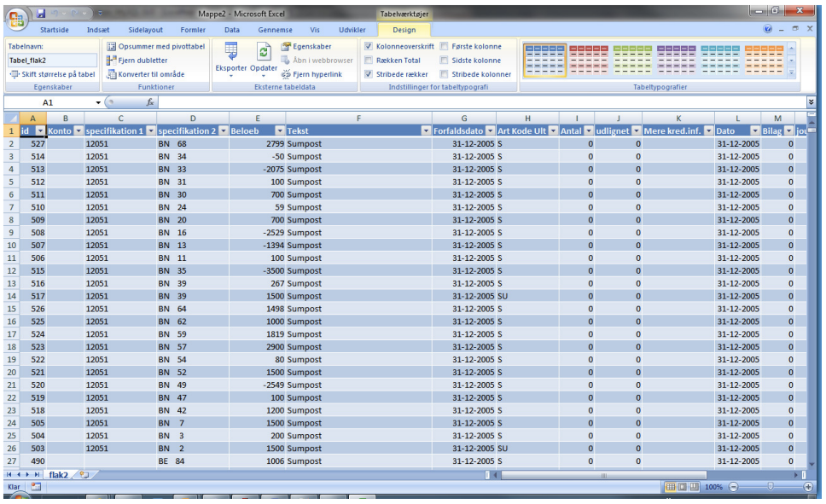Click the Undo arrow in Quick Access toolbar
826x504 pixels.
tap(55, 13)
